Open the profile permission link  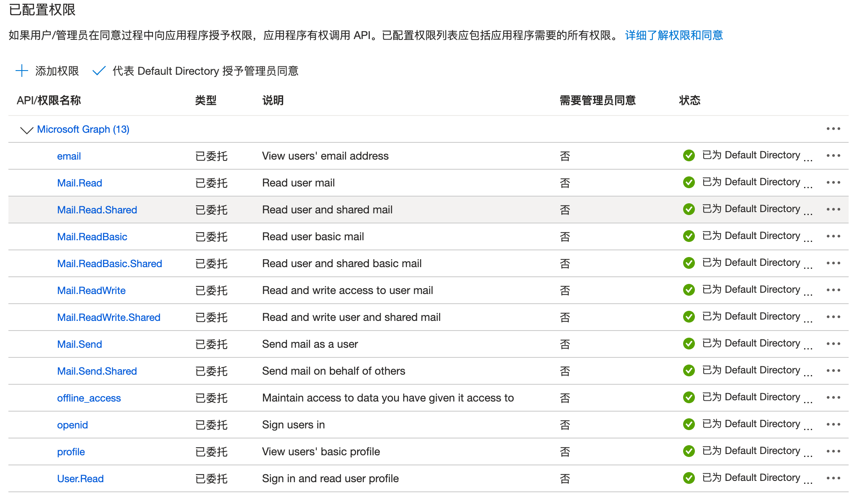71,452
